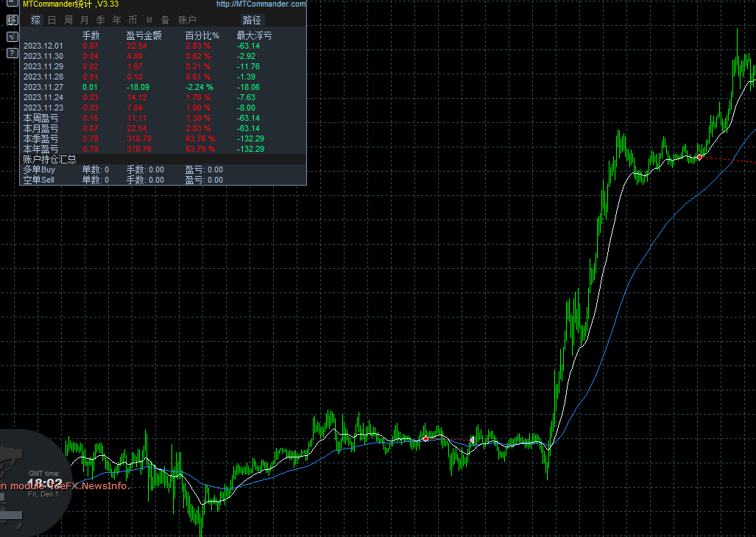Click the percentage 0.62 %
The height and width of the screenshot is (537, 756).
coord(198,56)
